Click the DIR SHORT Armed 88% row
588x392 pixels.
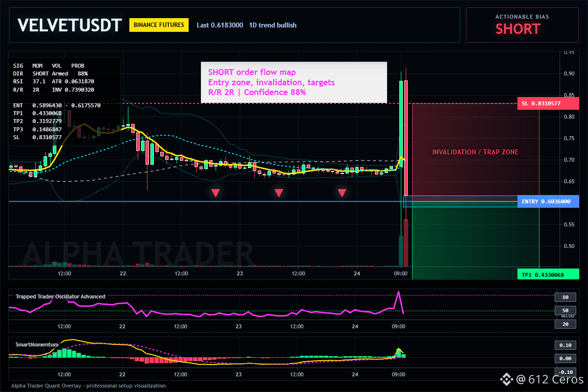pyautogui.click(x=50, y=73)
